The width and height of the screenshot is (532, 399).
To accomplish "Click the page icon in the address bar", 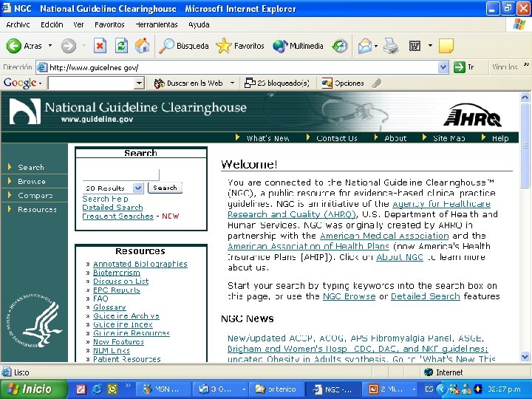I will coord(41,67).
